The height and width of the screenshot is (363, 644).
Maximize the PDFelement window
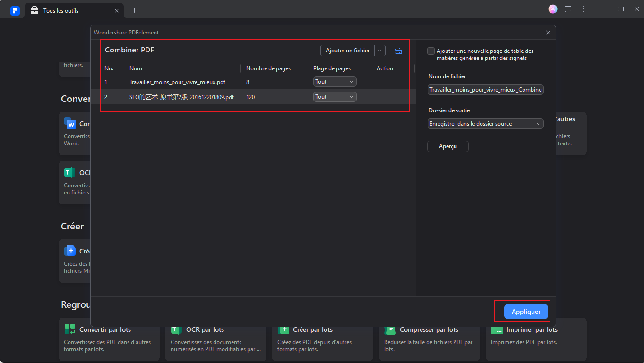pos(621,9)
